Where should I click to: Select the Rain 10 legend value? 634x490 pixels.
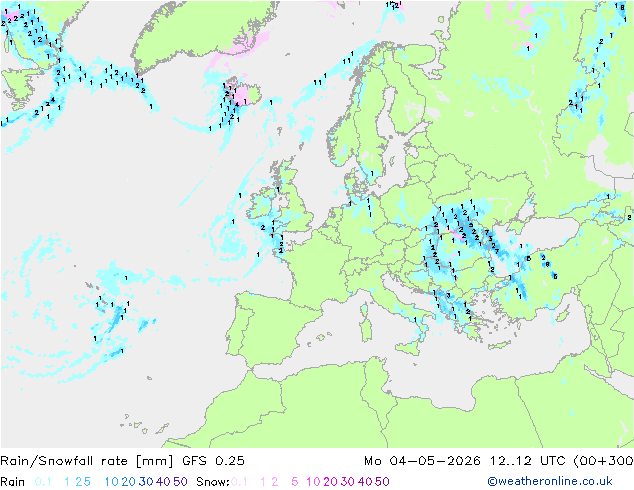[x=112, y=482]
